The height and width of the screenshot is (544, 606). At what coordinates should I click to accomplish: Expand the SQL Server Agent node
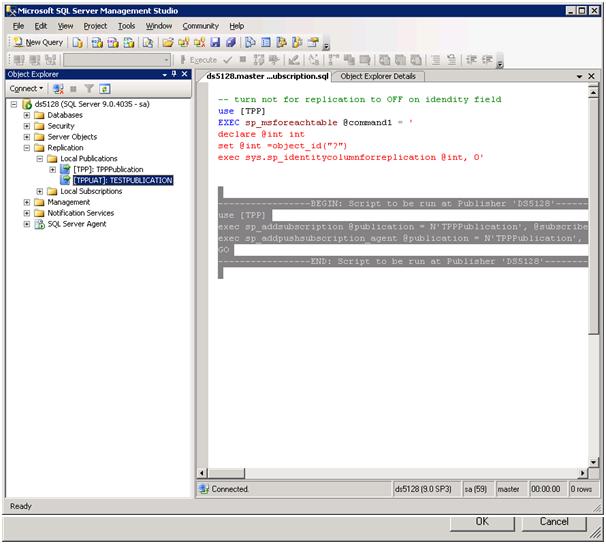(x=27, y=224)
